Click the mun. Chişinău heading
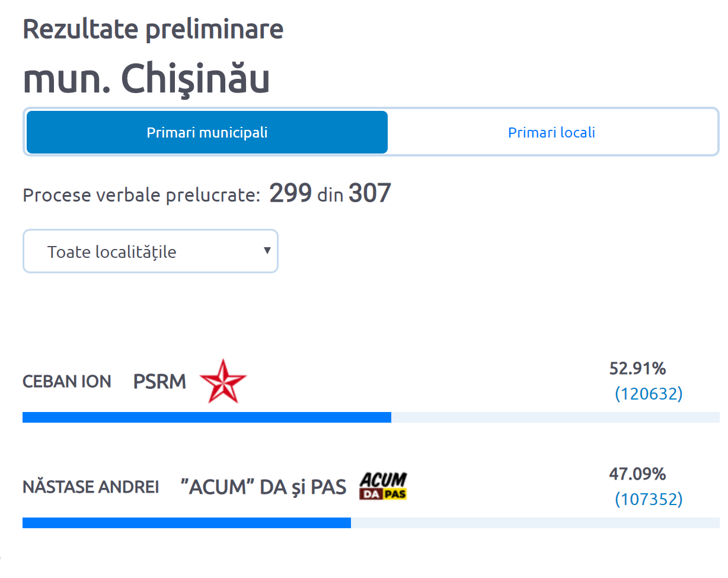Screen dimensions: 728x578 tap(146, 78)
